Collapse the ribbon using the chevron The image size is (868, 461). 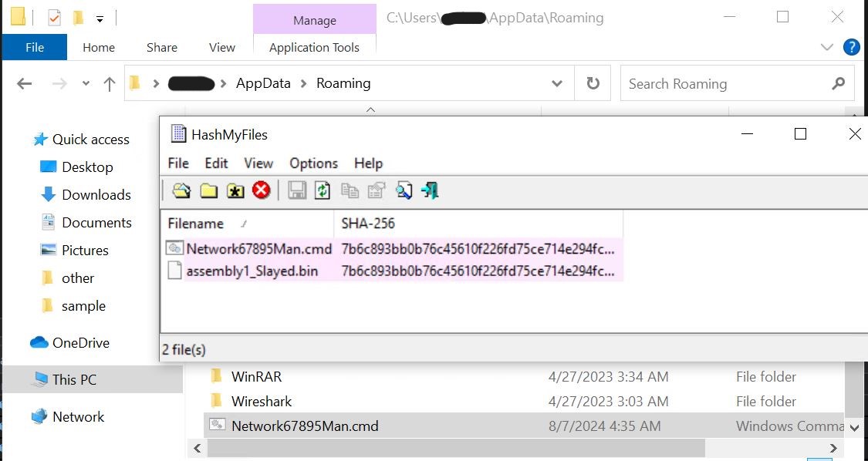[827, 47]
